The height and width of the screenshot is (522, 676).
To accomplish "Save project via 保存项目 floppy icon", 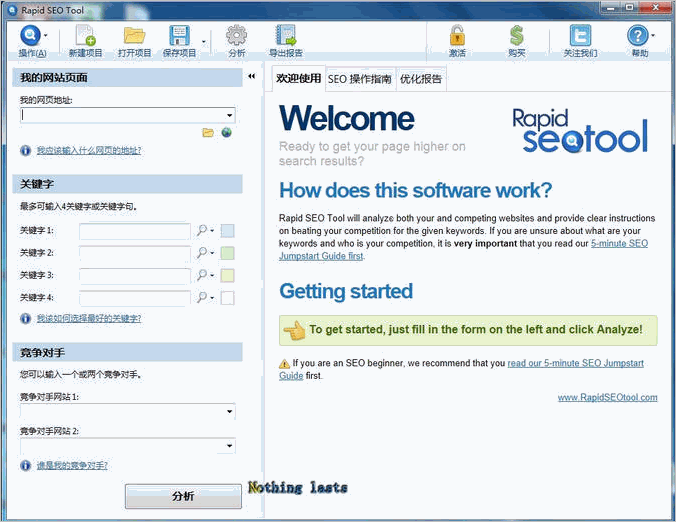I will point(179,35).
